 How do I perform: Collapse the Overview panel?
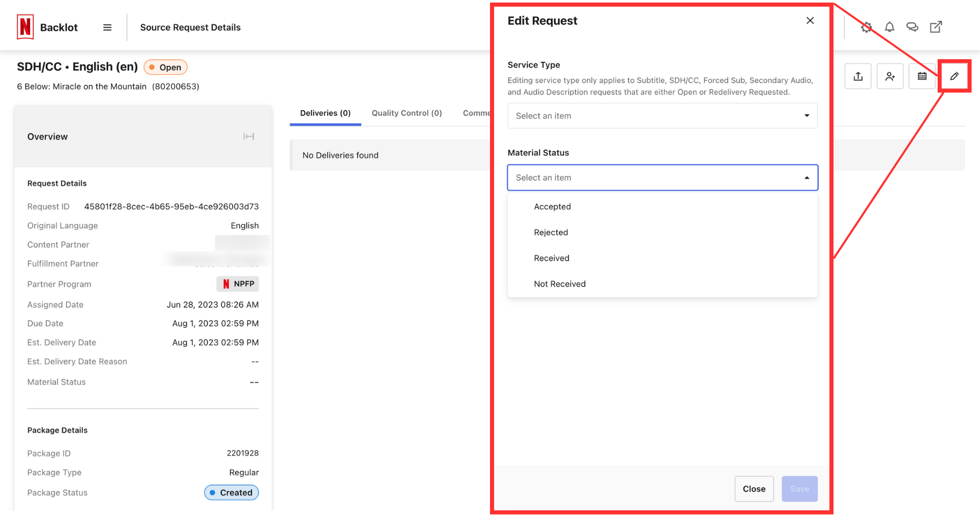[249, 136]
